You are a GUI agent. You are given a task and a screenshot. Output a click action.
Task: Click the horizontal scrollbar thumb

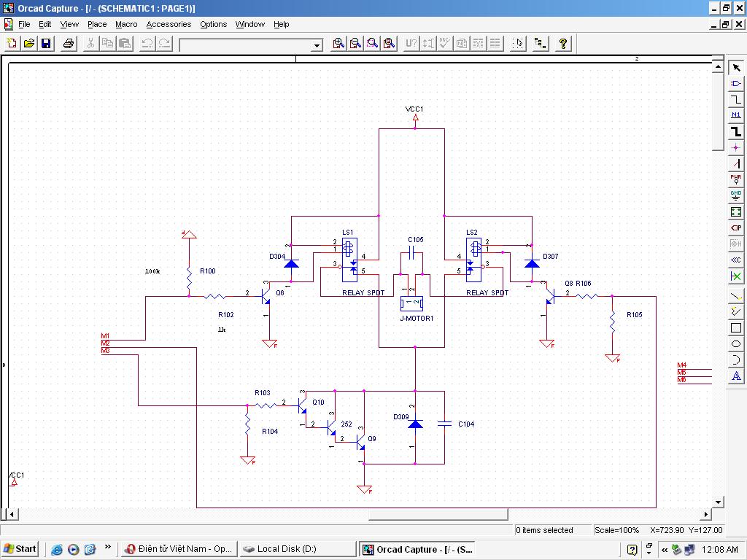(438, 514)
